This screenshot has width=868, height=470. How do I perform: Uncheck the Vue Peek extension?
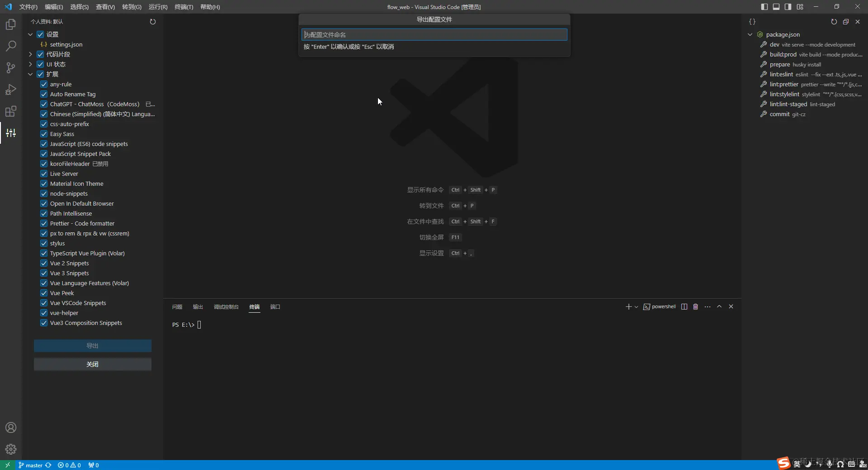(44, 293)
